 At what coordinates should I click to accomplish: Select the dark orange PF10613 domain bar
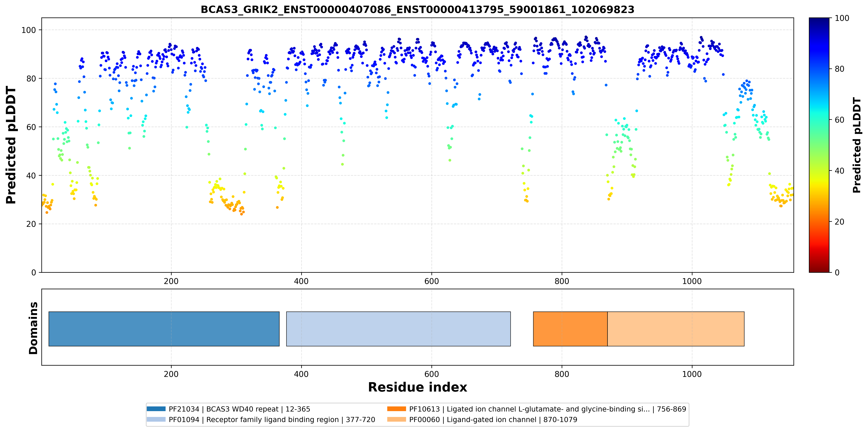point(570,329)
